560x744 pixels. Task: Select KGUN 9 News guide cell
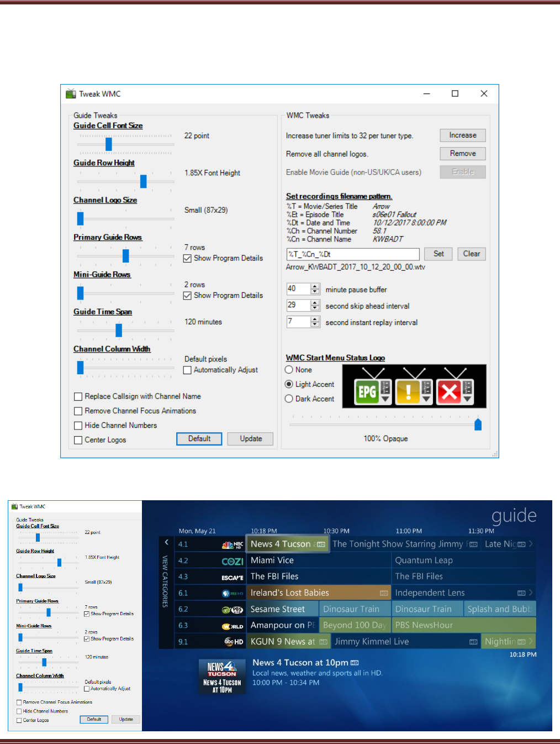(x=288, y=642)
